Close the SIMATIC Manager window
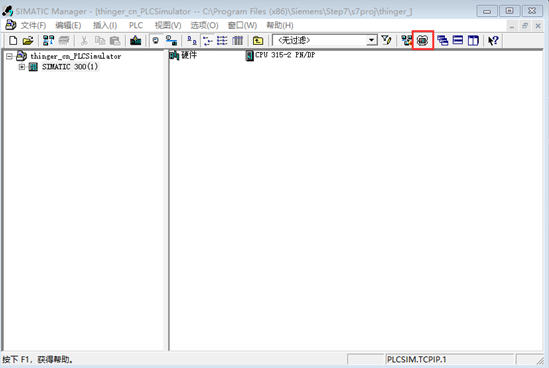This screenshot has width=549, height=368. pyautogui.click(x=532, y=11)
